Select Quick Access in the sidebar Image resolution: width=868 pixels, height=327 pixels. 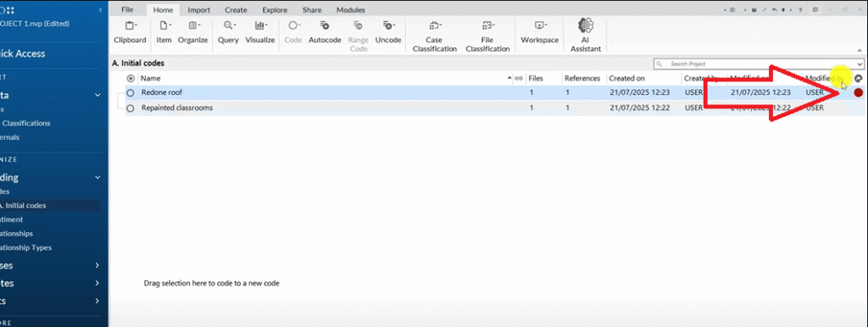(x=23, y=53)
